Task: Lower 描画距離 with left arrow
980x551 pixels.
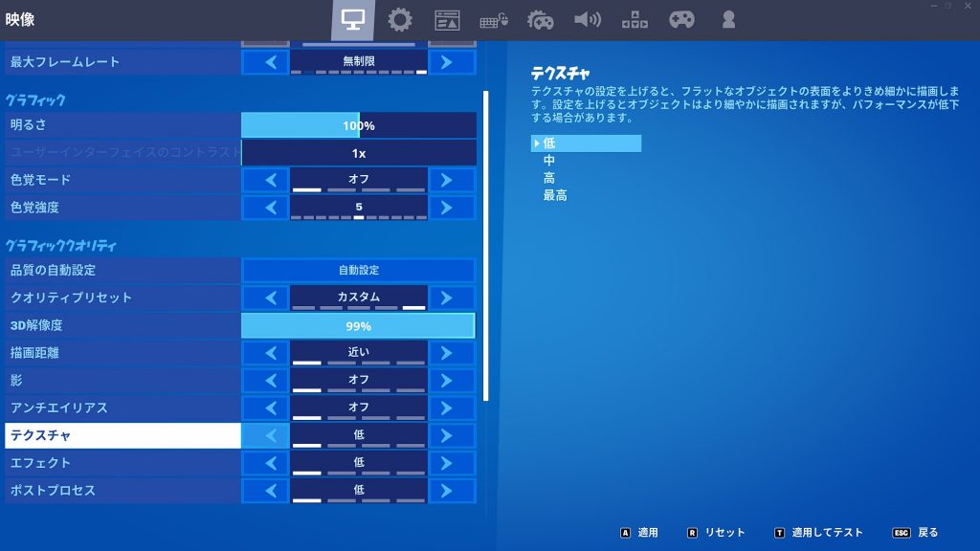Action: 266,353
